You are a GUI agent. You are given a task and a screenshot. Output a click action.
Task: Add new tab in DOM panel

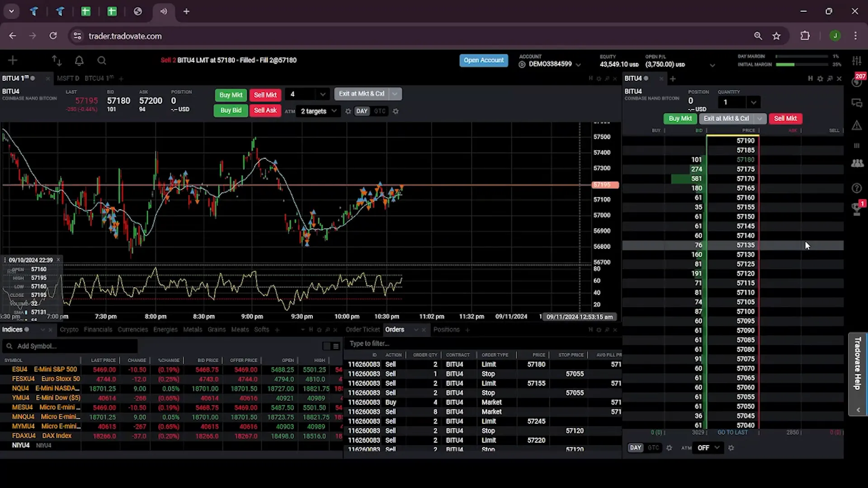coord(673,79)
